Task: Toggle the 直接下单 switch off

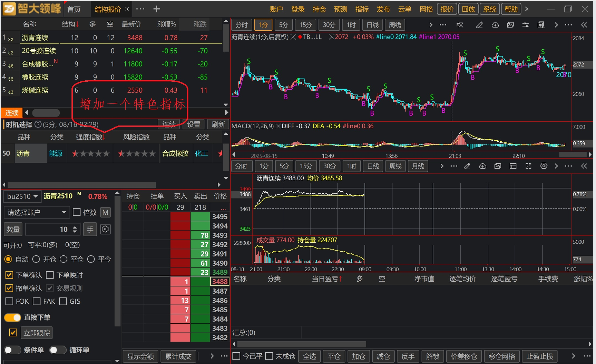Action: tap(13, 317)
